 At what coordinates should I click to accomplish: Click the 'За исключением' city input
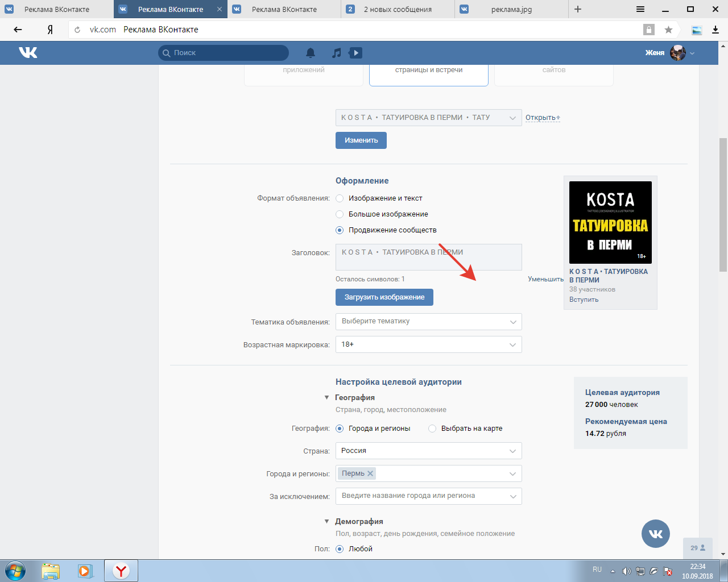(428, 496)
